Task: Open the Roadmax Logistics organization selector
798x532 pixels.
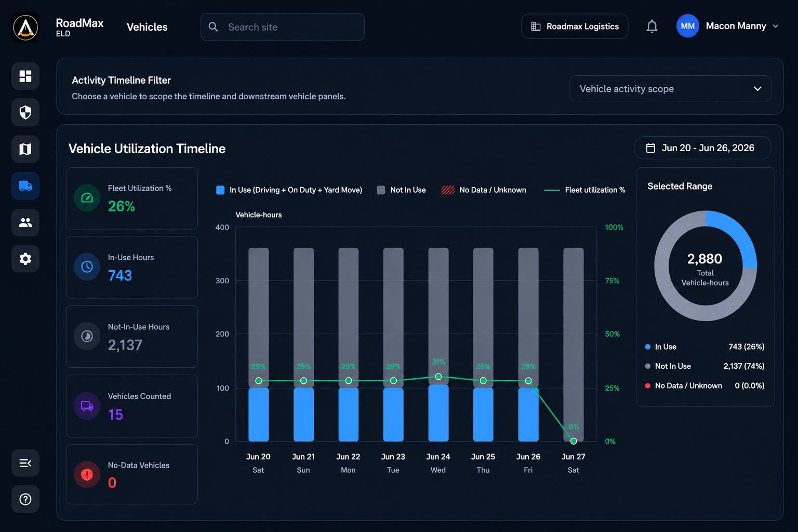Action: 575,26
